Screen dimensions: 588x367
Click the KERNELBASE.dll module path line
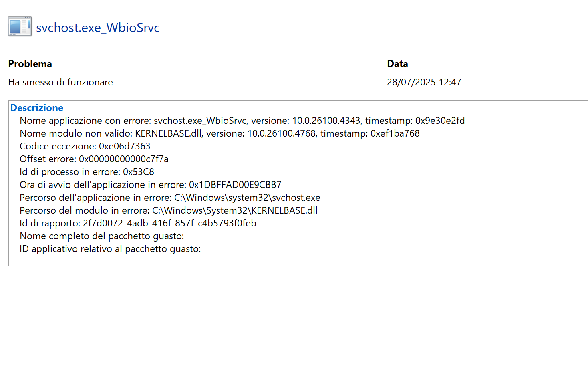point(169,210)
